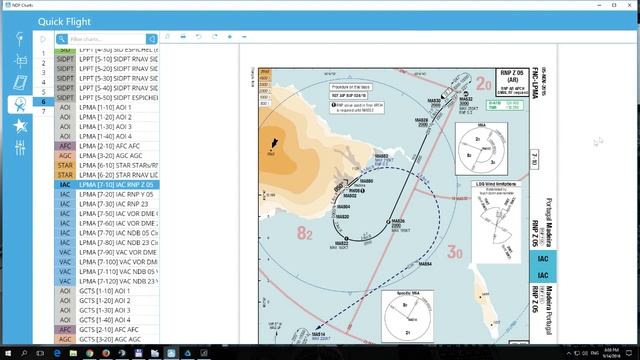Click the first chart toolbar icon

click(167, 37)
